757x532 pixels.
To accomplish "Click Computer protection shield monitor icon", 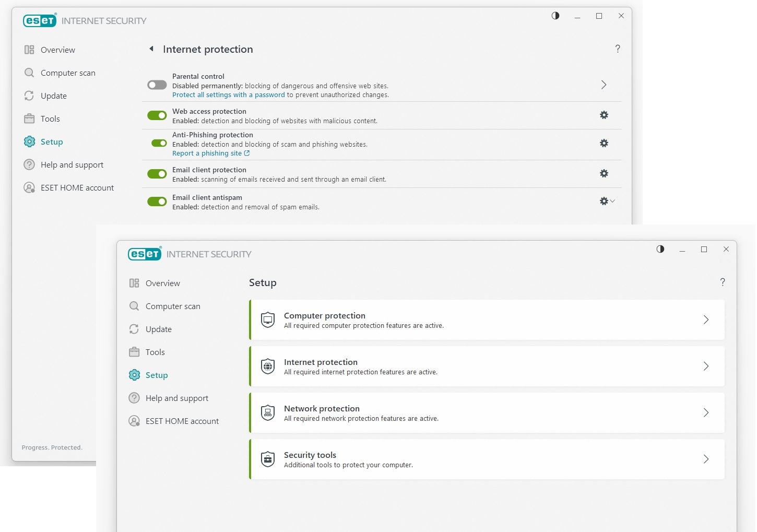I will 268,320.
